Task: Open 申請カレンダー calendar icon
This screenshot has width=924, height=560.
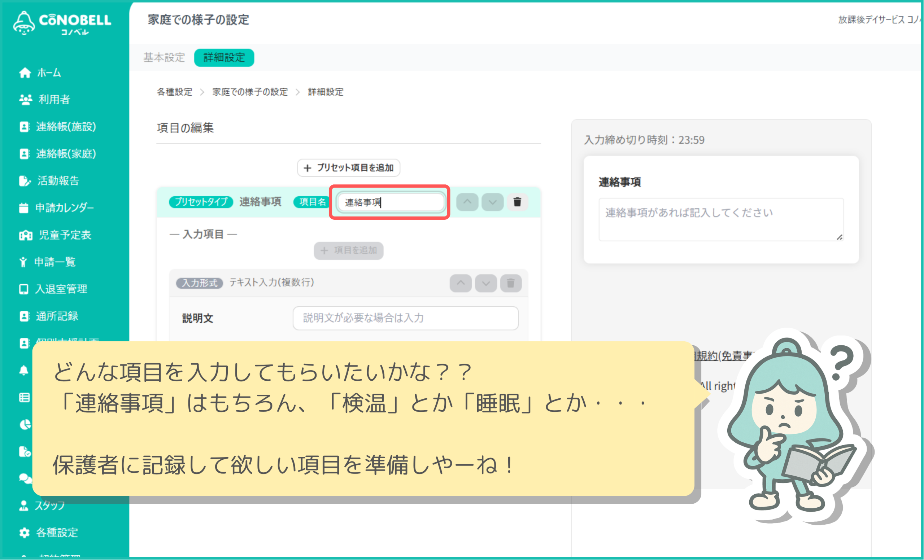Action: tap(23, 208)
